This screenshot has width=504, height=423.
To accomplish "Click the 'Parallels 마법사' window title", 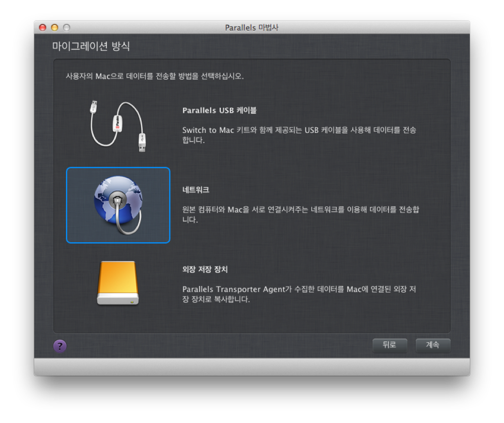I will pyautogui.click(x=251, y=28).
